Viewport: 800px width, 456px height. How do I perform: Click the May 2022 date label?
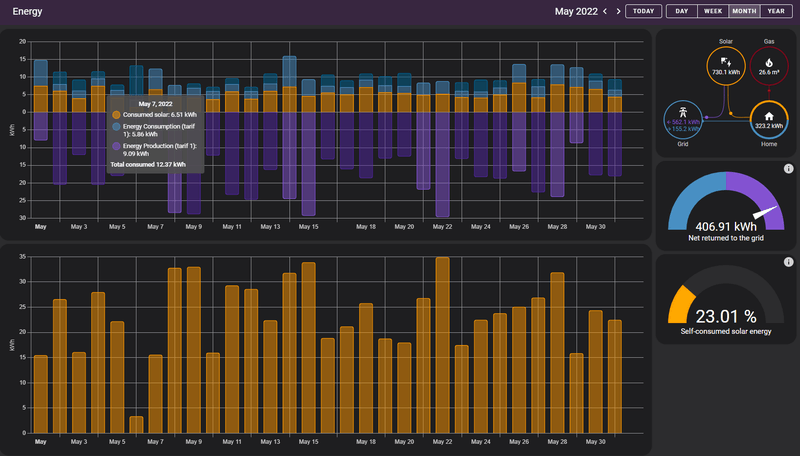click(575, 11)
